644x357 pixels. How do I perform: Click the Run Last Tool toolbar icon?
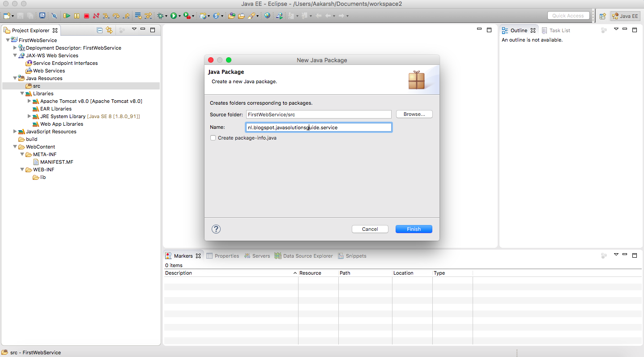click(187, 16)
